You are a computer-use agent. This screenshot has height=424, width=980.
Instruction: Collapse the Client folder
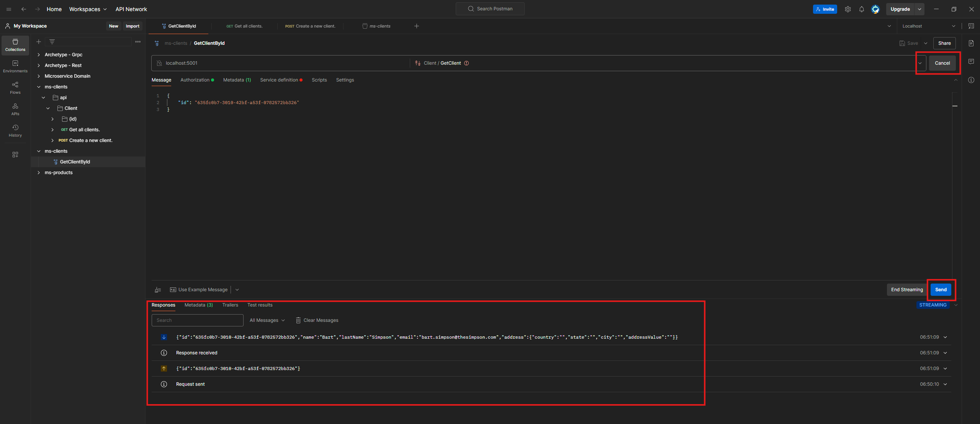click(48, 108)
